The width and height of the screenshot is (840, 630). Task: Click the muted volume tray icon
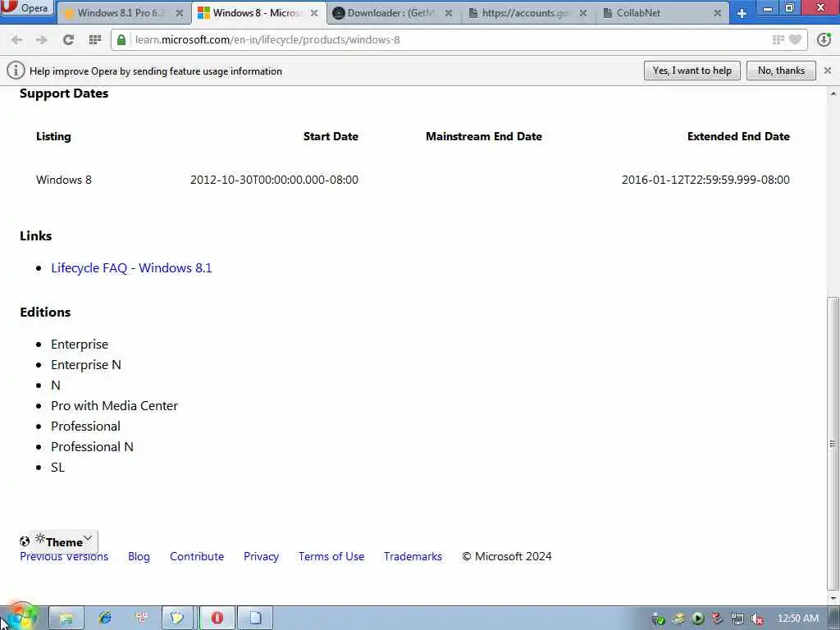(x=756, y=619)
